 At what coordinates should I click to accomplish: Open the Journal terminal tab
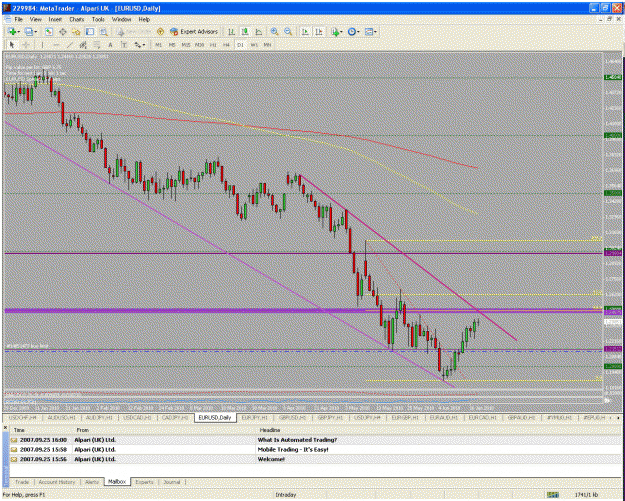coord(172,482)
